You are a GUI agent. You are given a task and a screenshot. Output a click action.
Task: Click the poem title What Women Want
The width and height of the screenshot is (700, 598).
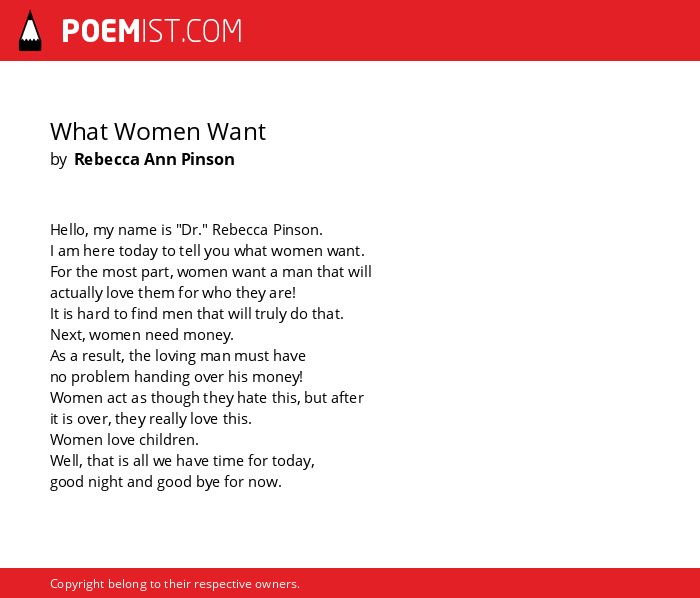(158, 132)
